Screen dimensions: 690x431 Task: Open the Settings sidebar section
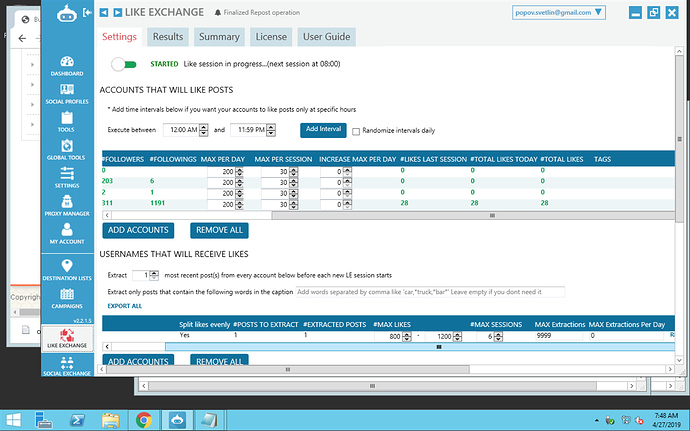67,178
